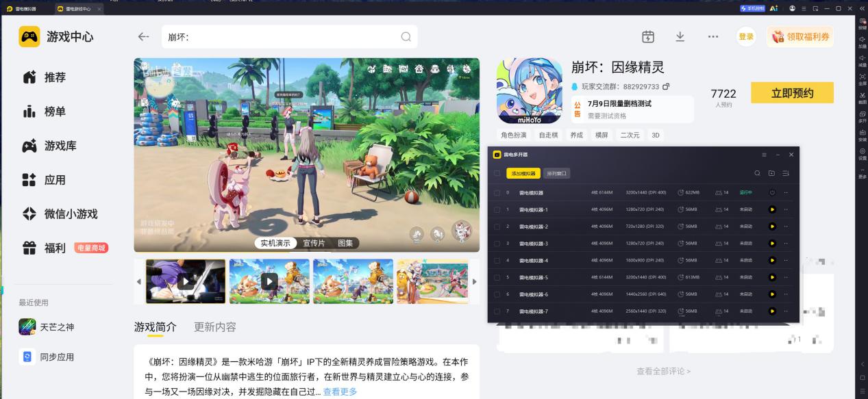
Task: Select the second video thumbnail in the gallery strip
Action: click(x=269, y=281)
